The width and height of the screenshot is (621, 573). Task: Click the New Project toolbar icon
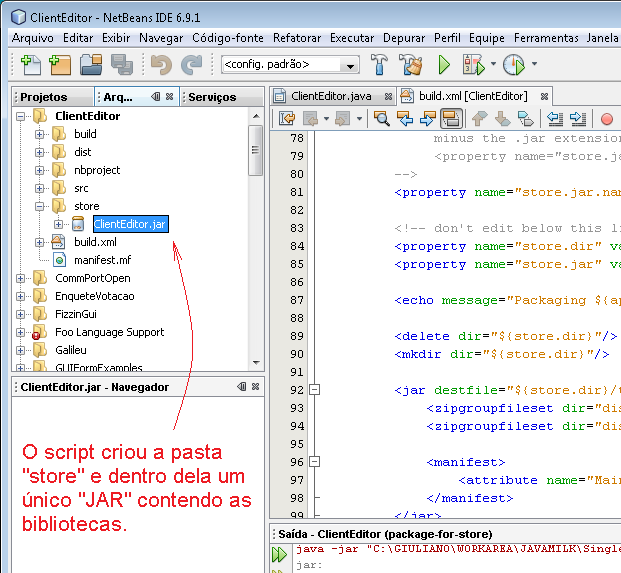(60, 65)
